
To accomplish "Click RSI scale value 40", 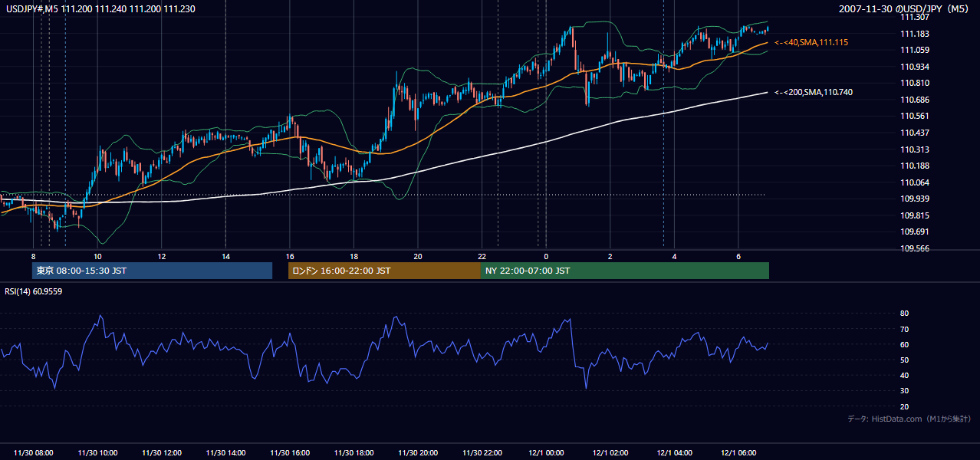I will [904, 375].
